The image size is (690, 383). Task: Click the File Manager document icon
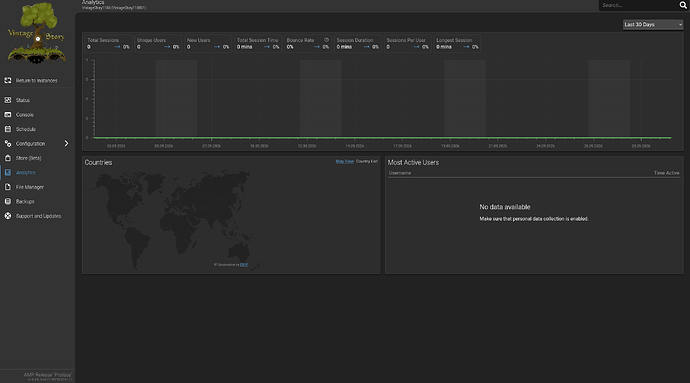point(7,187)
